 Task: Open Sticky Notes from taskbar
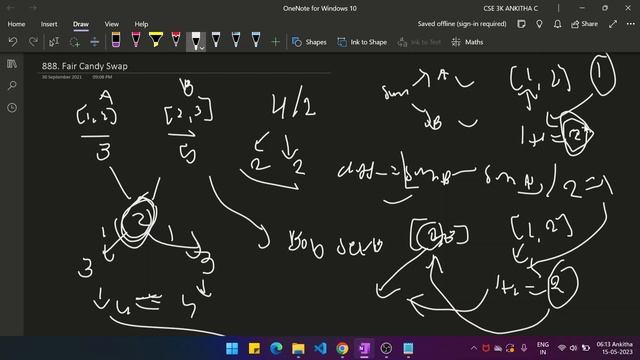pos(254,349)
